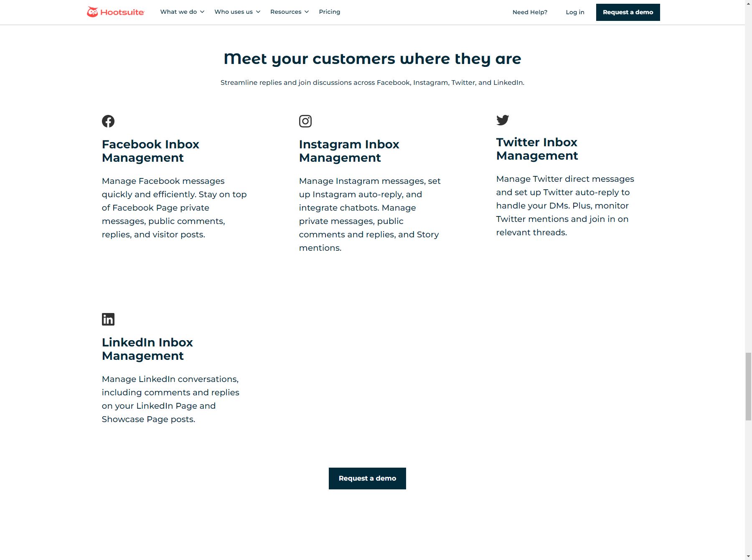Select the Instagram Inbox Management heading
The height and width of the screenshot is (560, 752).
coord(349,150)
